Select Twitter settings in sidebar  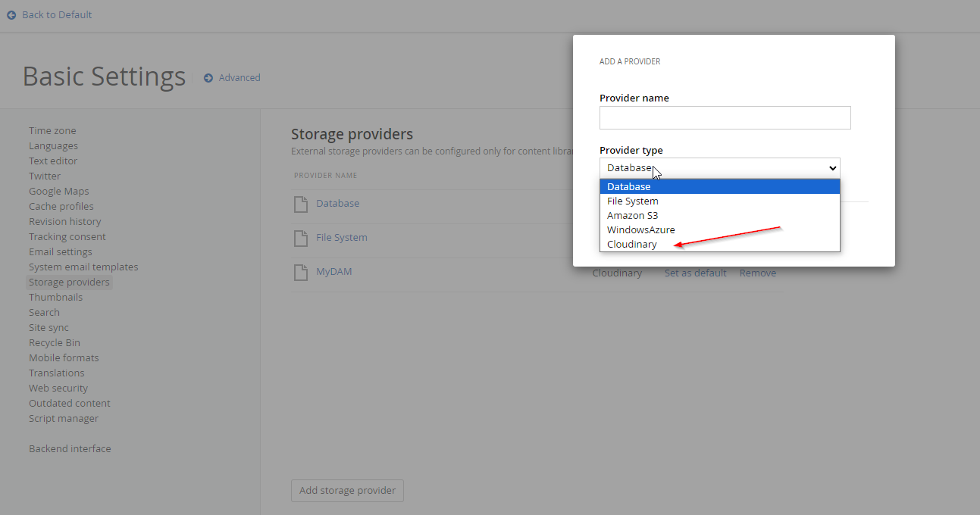[45, 176]
